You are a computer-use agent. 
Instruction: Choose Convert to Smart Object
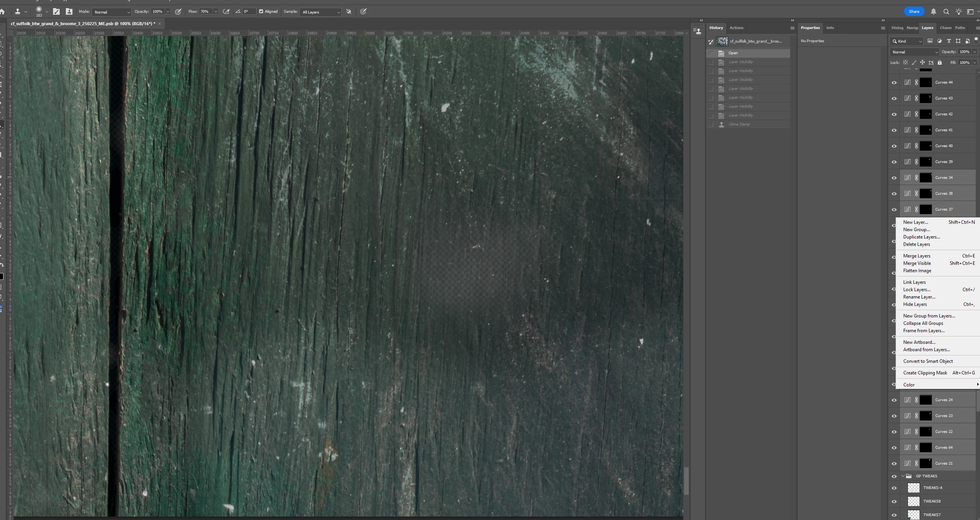[928, 361]
